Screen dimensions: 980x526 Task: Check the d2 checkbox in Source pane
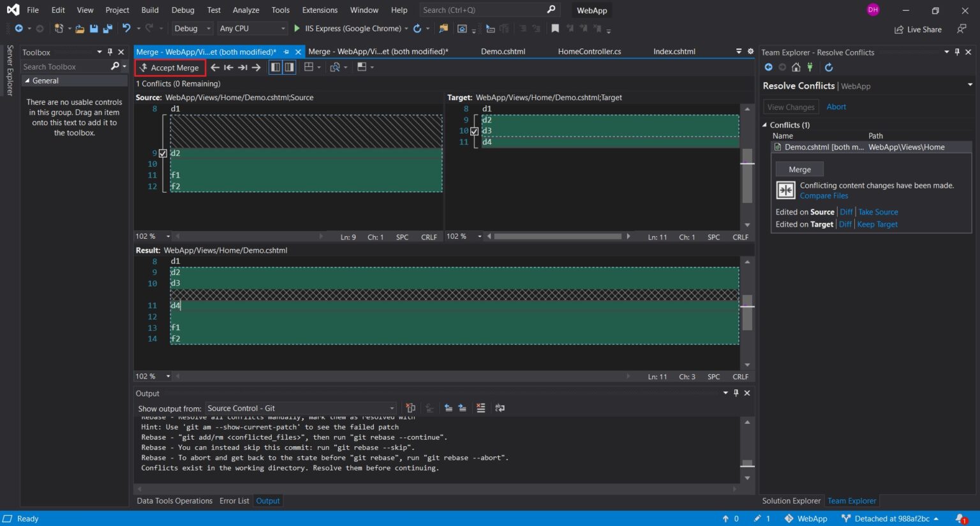point(163,153)
